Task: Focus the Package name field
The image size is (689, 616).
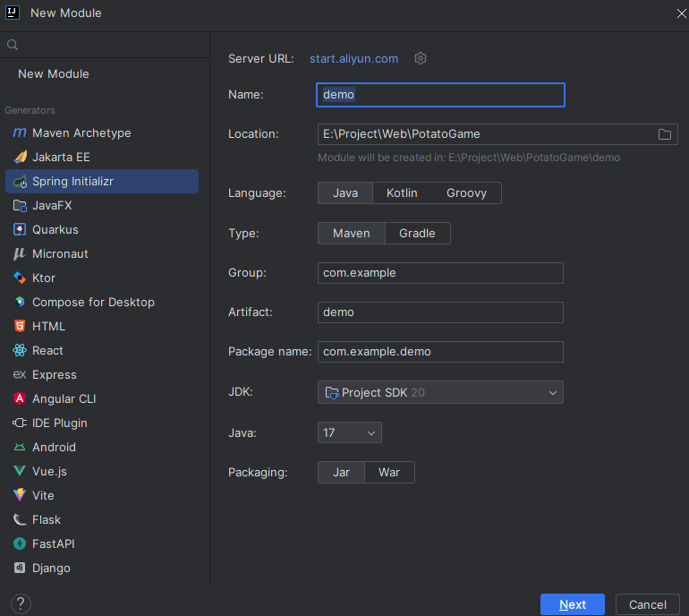Action: click(440, 352)
